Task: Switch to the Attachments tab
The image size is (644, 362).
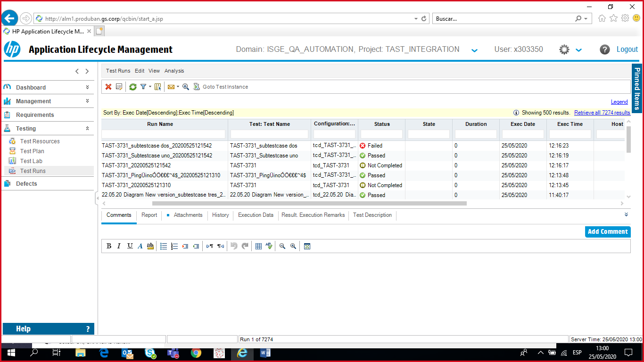Action: point(188,215)
